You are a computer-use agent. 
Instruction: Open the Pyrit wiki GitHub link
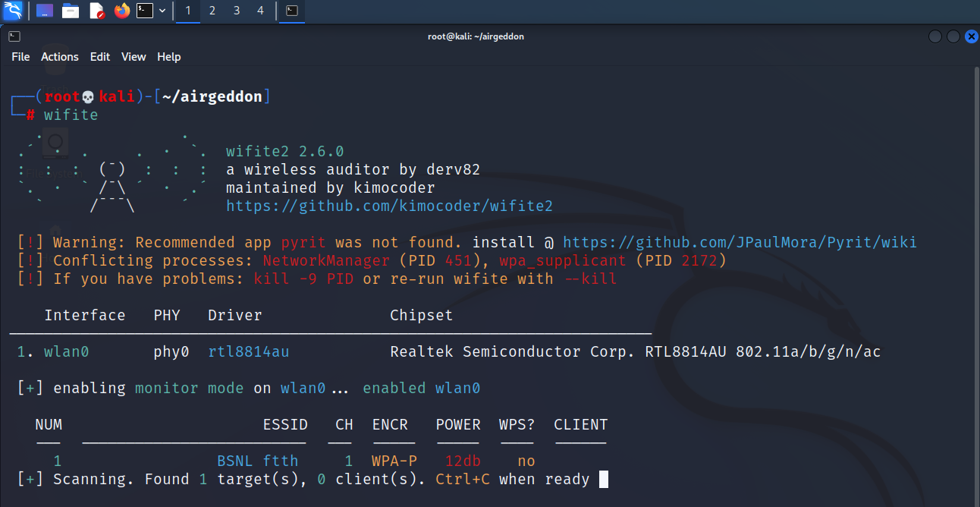coord(740,242)
